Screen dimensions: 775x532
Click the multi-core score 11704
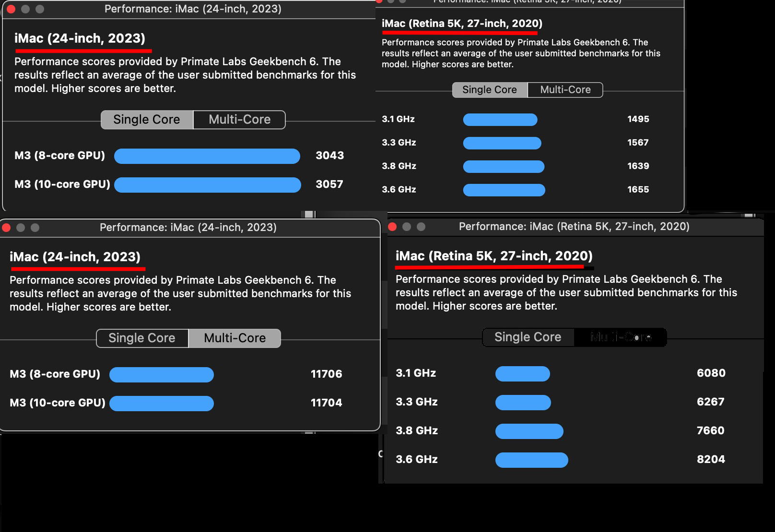[x=327, y=403]
